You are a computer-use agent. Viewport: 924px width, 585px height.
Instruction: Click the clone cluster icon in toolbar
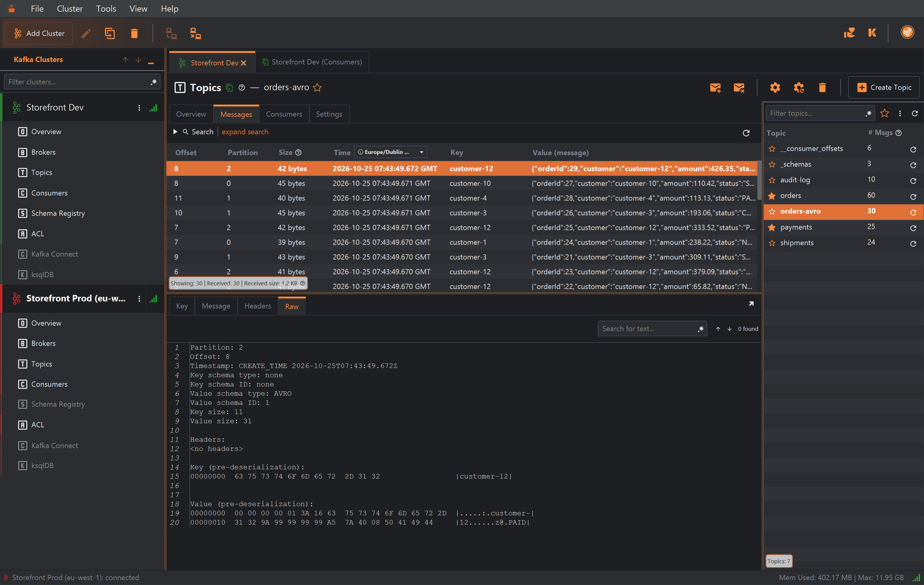(x=110, y=33)
